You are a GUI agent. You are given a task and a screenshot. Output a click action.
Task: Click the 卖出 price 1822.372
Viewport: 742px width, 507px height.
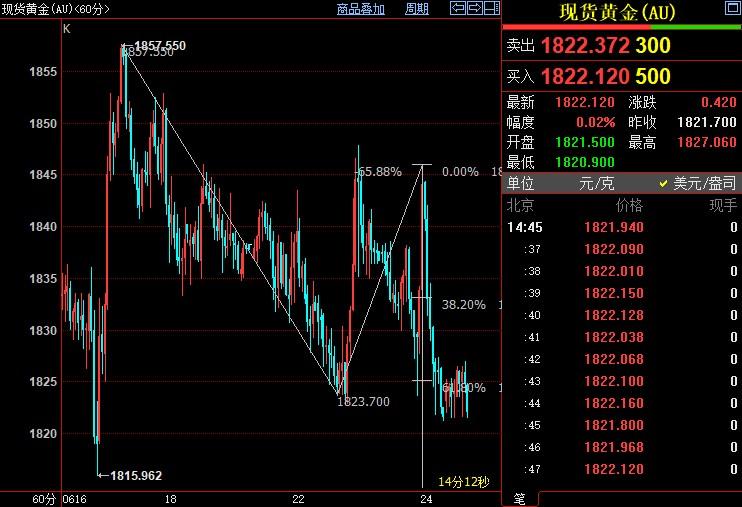pos(585,46)
